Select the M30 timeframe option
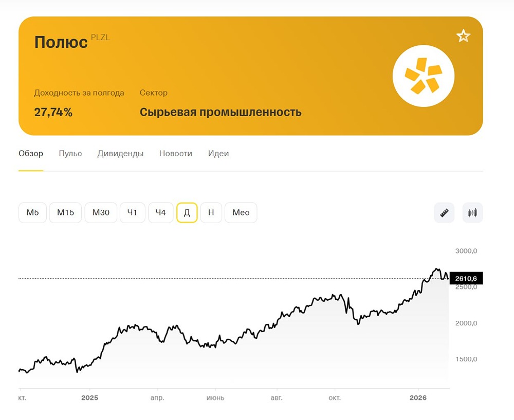This screenshot has height=420, width=514. (101, 212)
